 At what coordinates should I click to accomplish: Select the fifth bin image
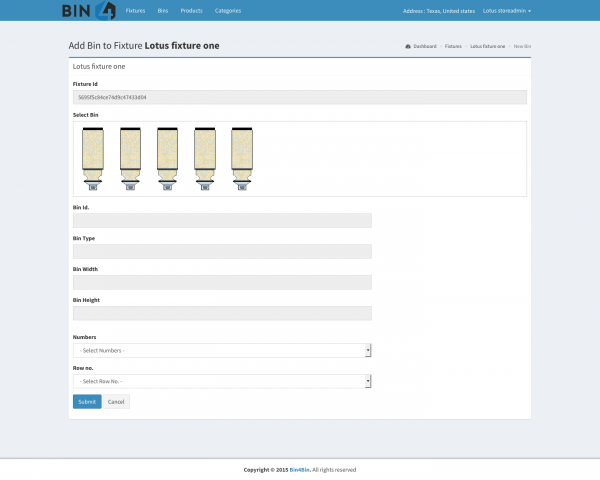coord(241,157)
